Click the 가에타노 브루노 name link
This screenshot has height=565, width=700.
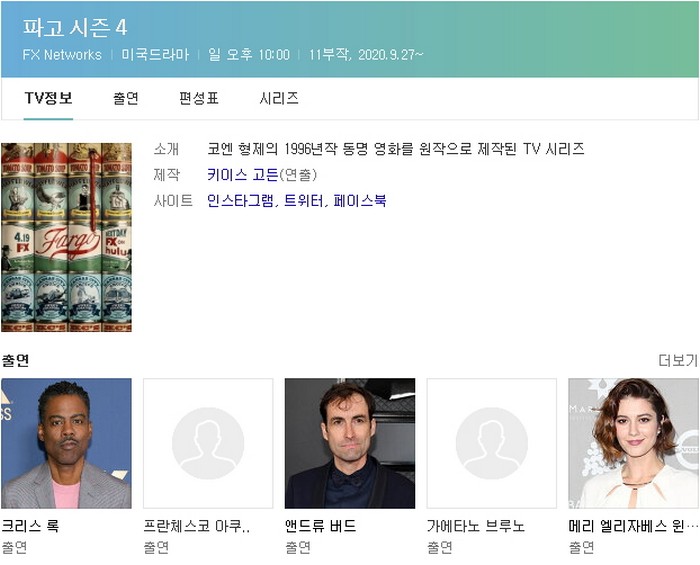[476, 526]
